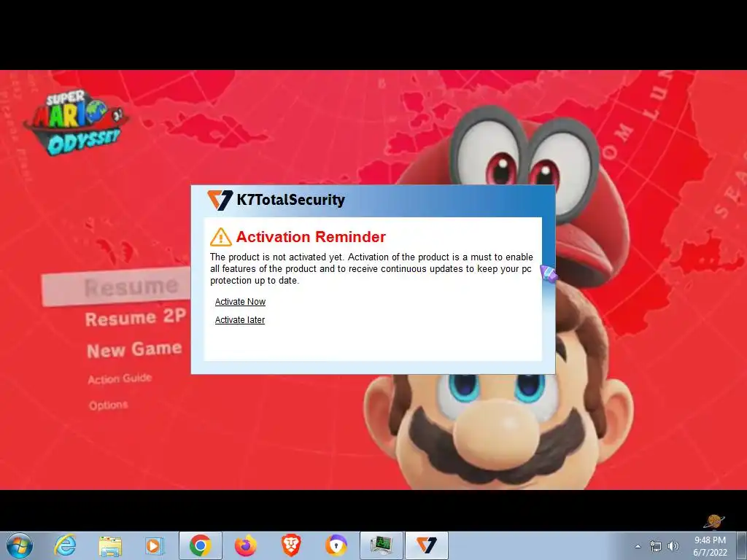Click the volume speaker tray icon
Image resolution: width=747 pixels, height=560 pixels.
pos(673,546)
